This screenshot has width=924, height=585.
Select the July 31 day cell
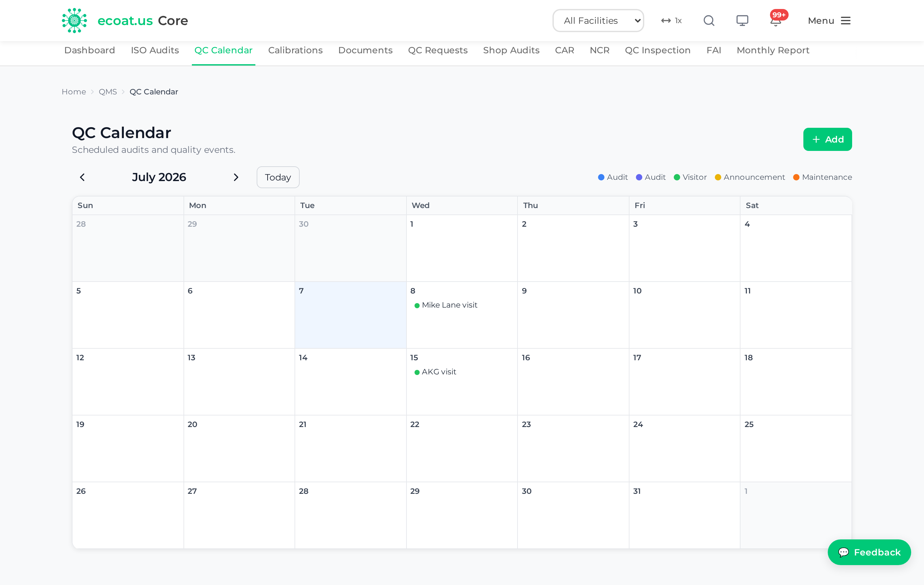coord(684,515)
